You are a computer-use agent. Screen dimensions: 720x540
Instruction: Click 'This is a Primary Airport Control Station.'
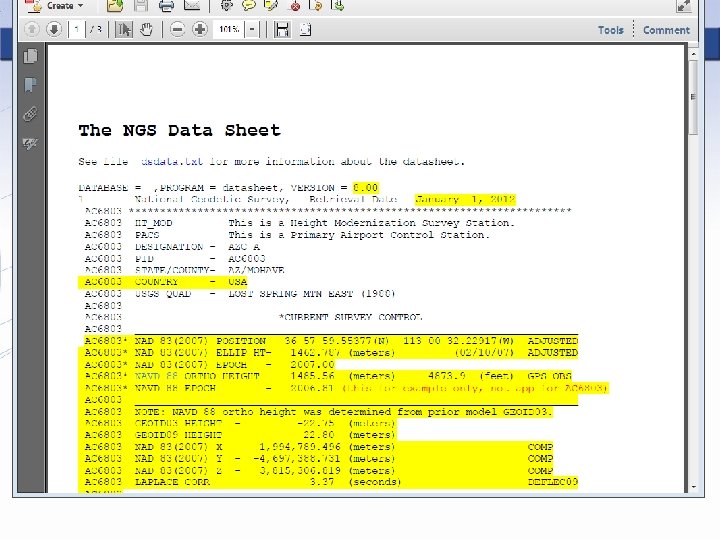(359, 235)
